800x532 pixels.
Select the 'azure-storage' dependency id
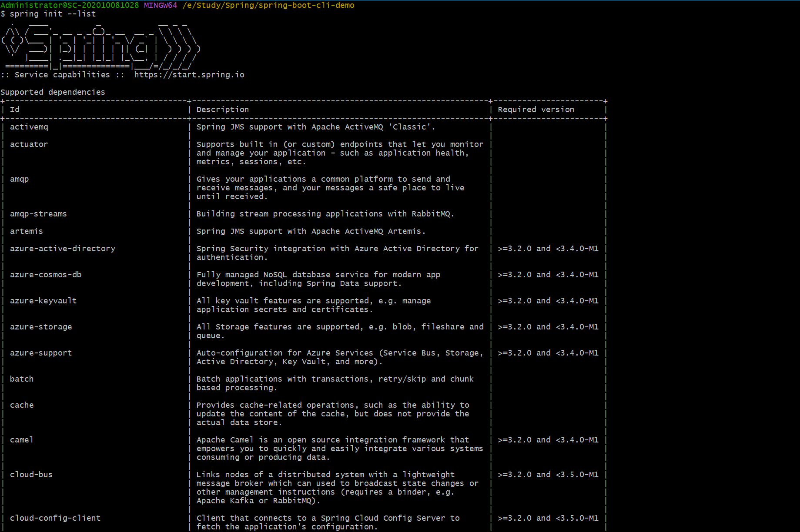(x=41, y=327)
